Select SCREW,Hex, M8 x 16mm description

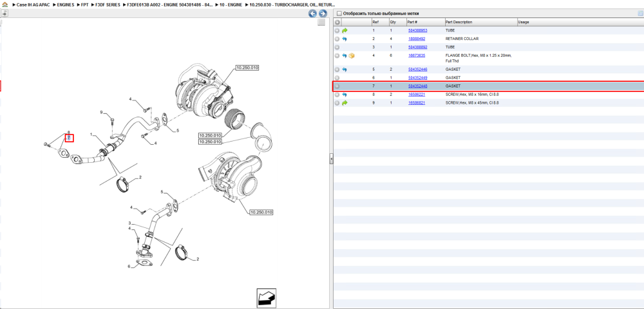pyautogui.click(x=472, y=95)
